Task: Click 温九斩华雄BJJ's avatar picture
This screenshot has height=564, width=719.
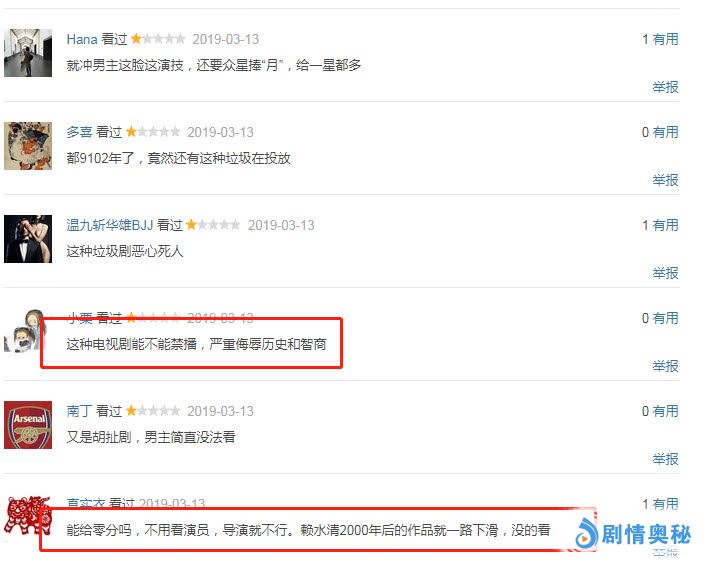Action: 28,239
